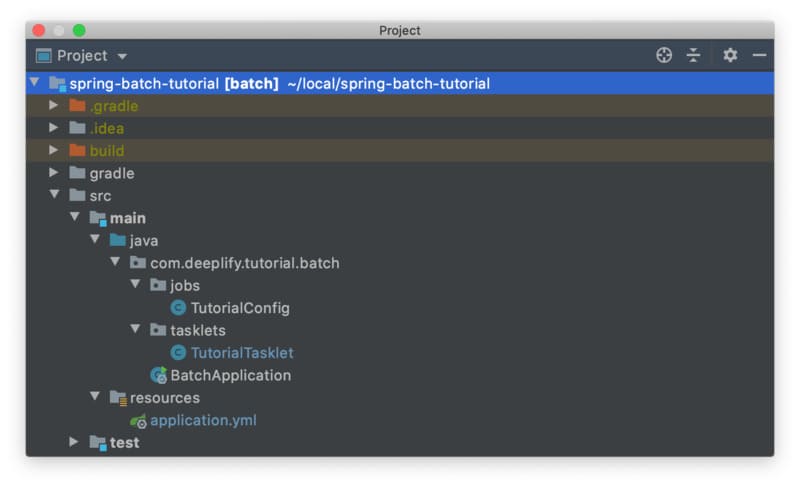The image size is (800, 487).
Task: Select the tasklets package
Action: click(197, 330)
